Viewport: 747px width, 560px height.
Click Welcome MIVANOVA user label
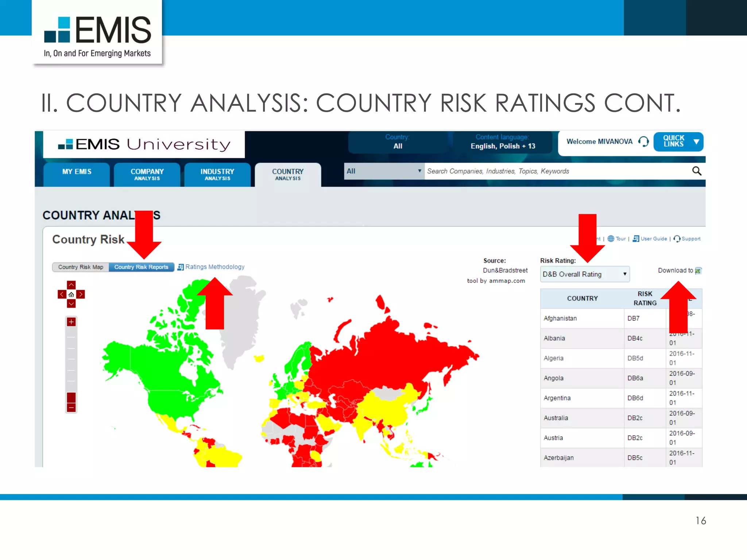(x=599, y=141)
